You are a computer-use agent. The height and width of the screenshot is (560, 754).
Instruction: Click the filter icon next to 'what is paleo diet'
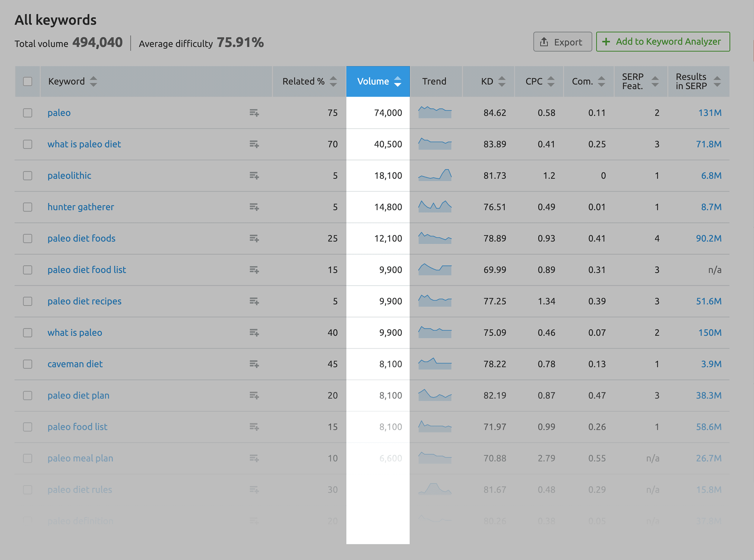coord(254,144)
